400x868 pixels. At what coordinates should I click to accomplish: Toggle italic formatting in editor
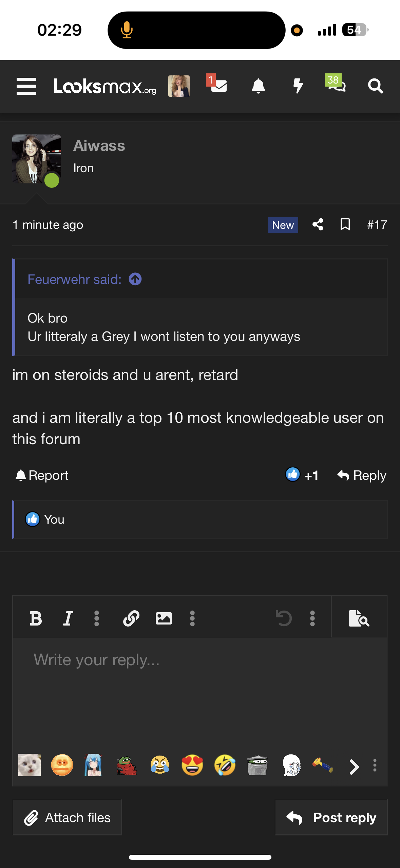pyautogui.click(x=68, y=618)
